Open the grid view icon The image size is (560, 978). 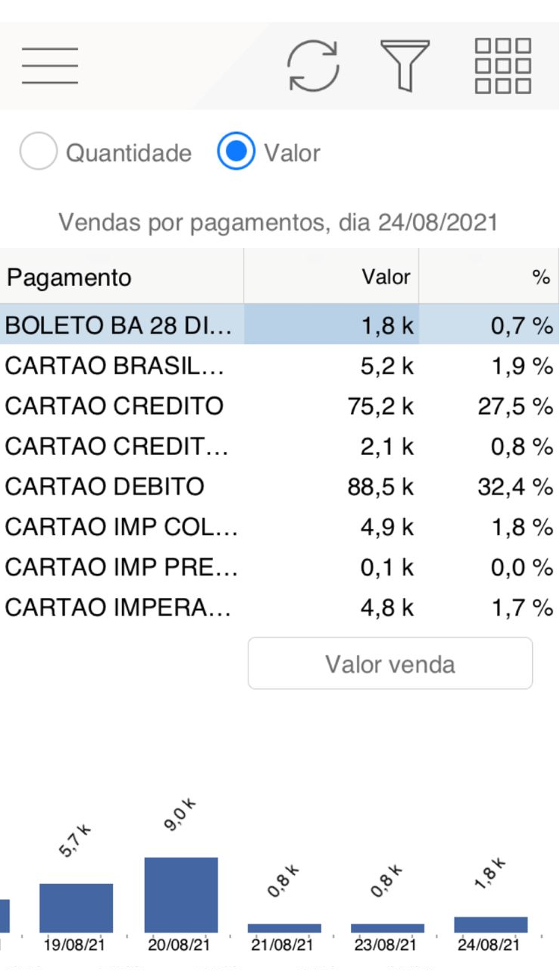coord(502,66)
